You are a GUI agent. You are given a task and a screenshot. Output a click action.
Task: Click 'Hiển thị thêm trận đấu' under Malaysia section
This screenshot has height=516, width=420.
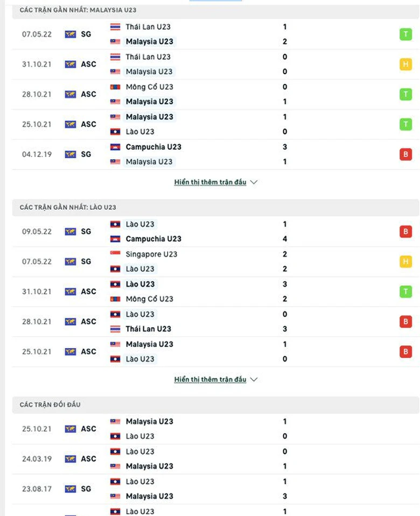[210, 182]
